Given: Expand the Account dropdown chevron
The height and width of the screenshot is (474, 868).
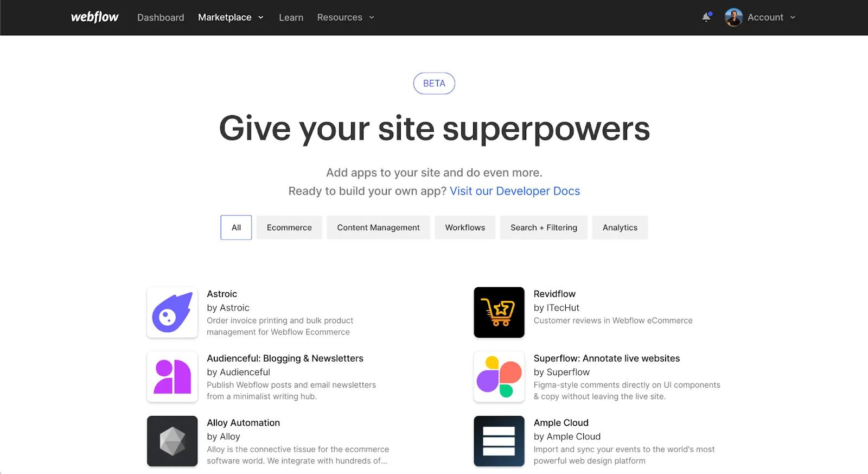Looking at the screenshot, I should tap(793, 17).
